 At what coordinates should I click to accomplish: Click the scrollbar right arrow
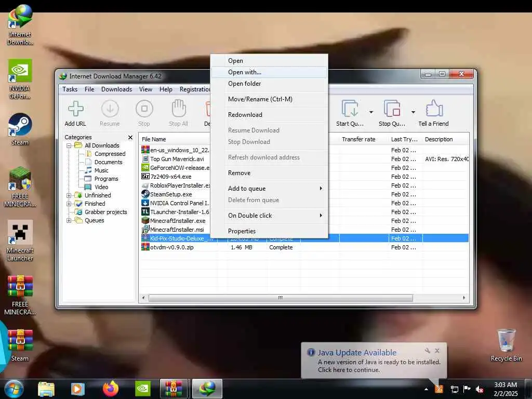click(464, 298)
